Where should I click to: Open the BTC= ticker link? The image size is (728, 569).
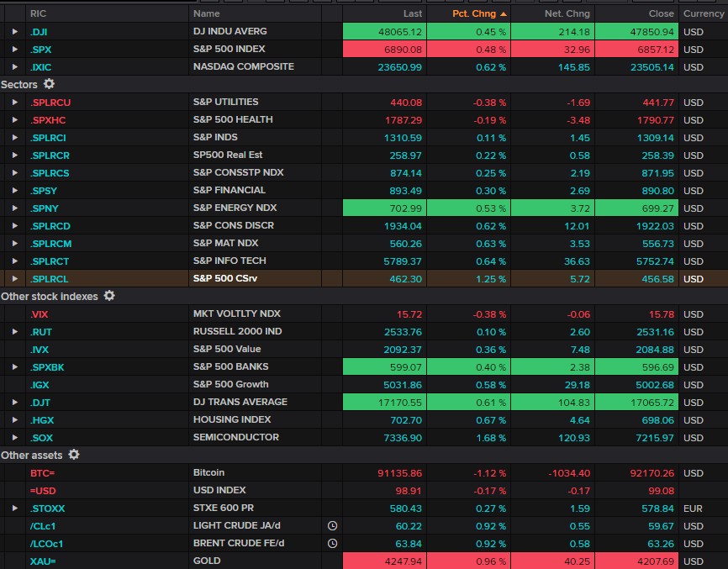click(x=43, y=472)
